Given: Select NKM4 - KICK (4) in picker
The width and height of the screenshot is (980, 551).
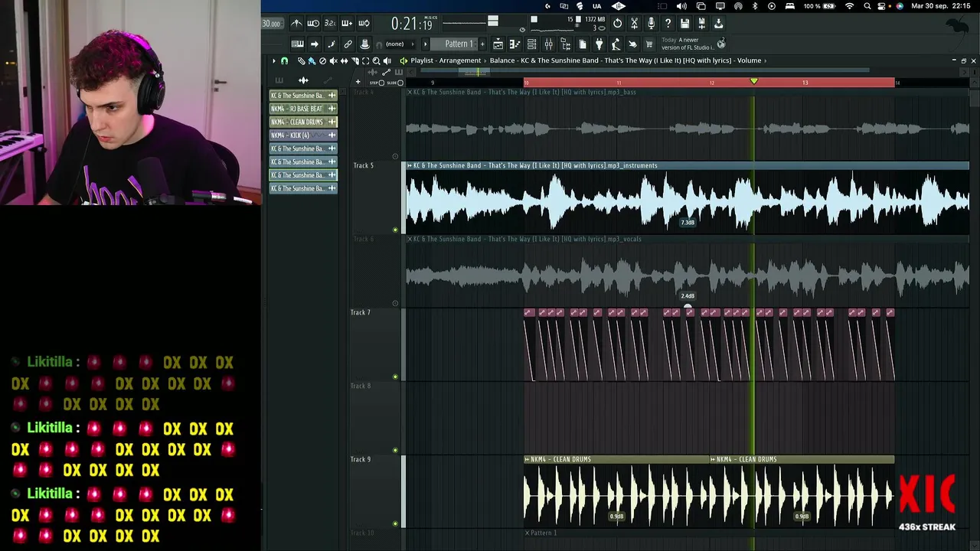Looking at the screenshot, I should click(303, 135).
